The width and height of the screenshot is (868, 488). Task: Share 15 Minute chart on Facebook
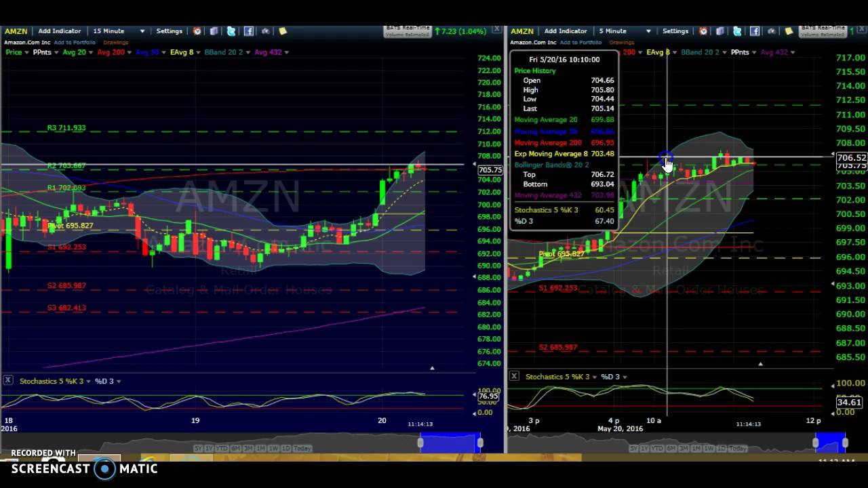pos(248,31)
